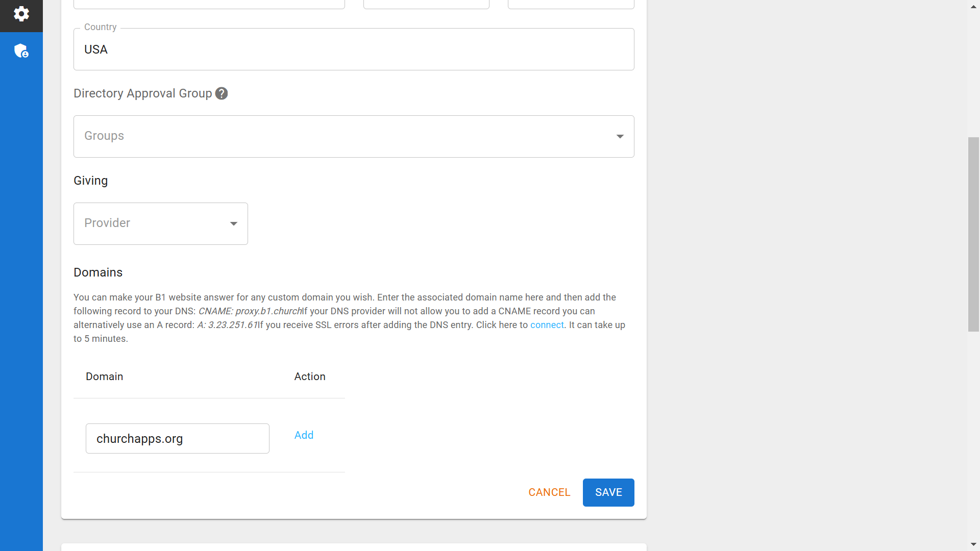Click the vertical scrollbar thumb
The width and height of the screenshot is (980, 551).
point(973,235)
